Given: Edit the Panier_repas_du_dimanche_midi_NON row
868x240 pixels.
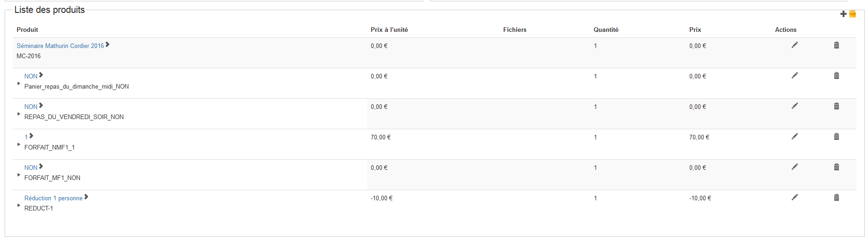Looking at the screenshot, I should 795,75.
